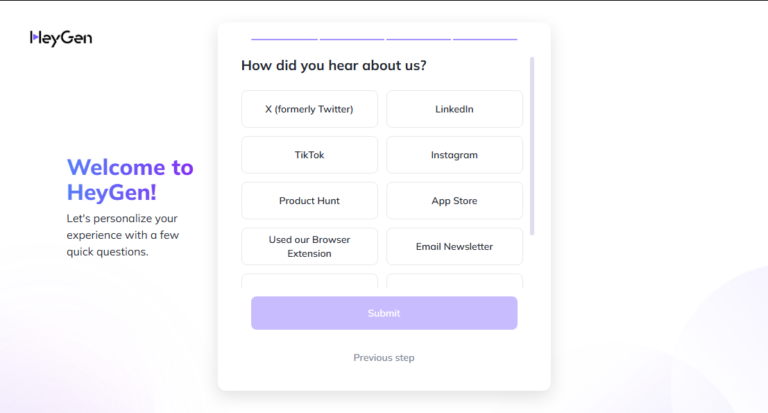Click the third progress step segment
Image resolution: width=768 pixels, height=413 pixels.
point(418,39)
